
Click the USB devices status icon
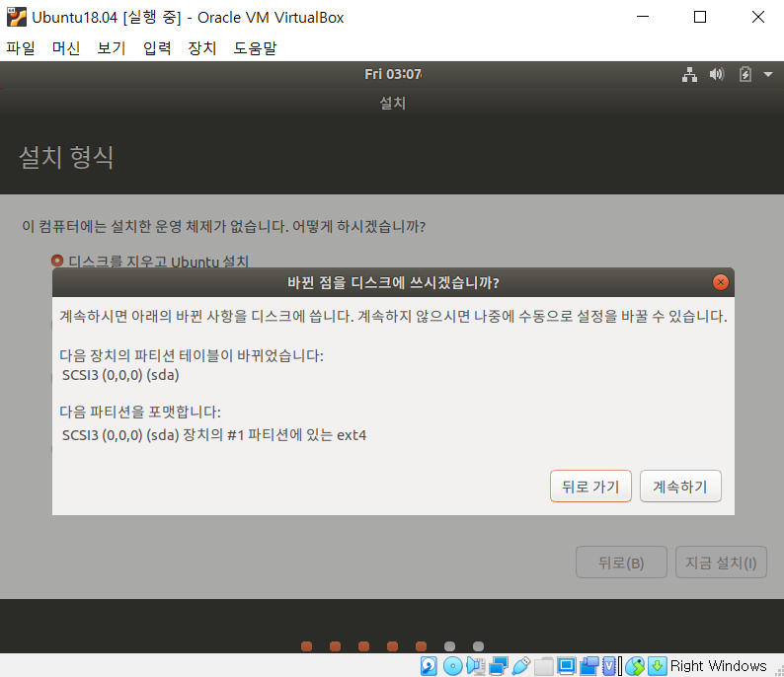tap(521, 666)
